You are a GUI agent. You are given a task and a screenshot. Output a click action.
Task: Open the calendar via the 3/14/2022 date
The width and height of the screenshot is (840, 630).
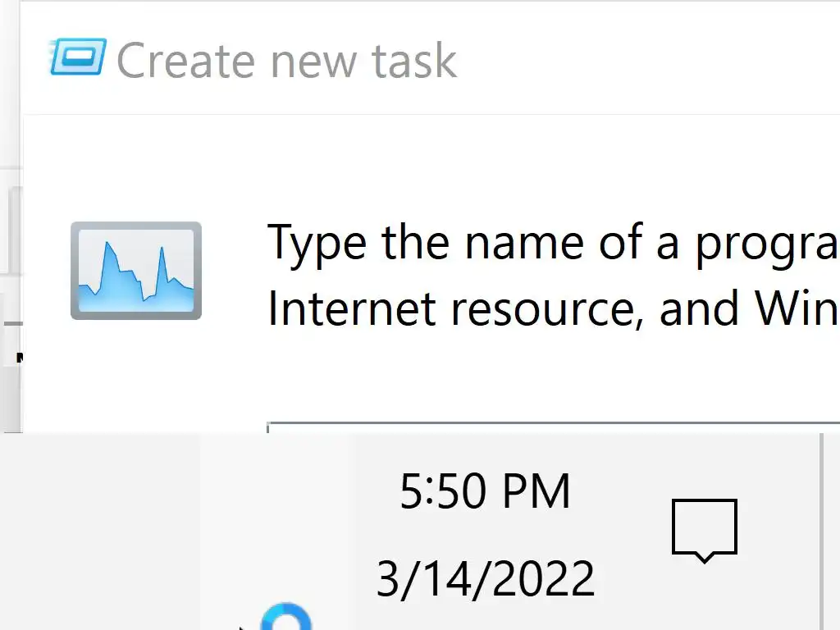pos(485,578)
